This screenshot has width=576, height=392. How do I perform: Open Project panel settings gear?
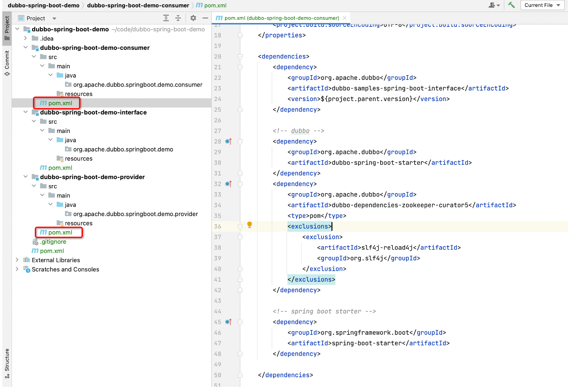pos(193,18)
